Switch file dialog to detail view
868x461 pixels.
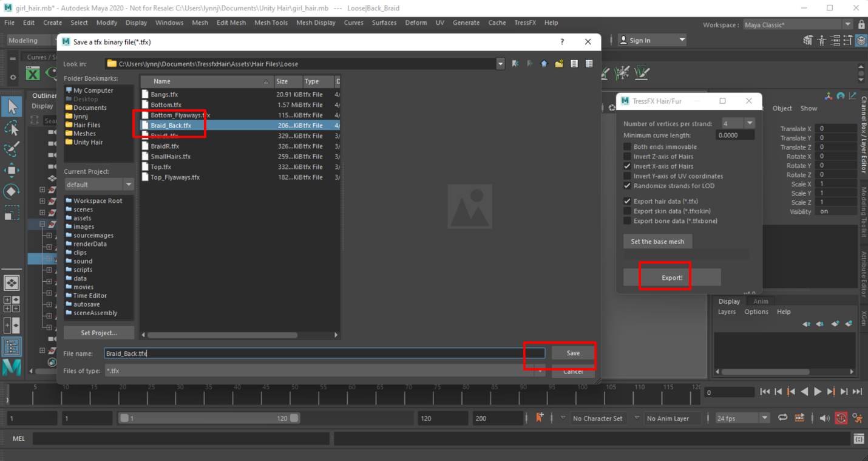point(588,63)
